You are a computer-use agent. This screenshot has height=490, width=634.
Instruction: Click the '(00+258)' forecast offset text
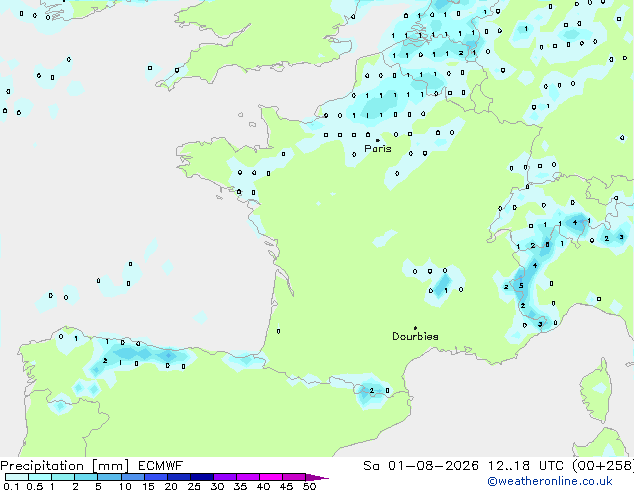[603, 466]
